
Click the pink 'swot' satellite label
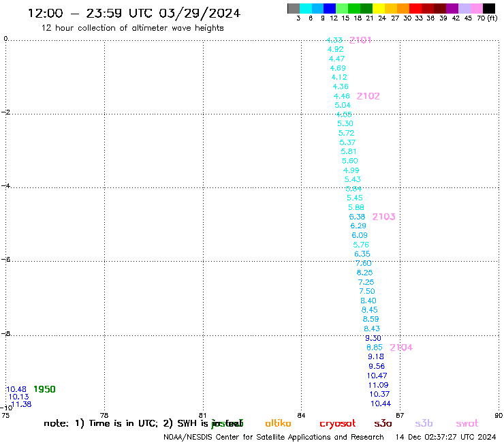467,423
